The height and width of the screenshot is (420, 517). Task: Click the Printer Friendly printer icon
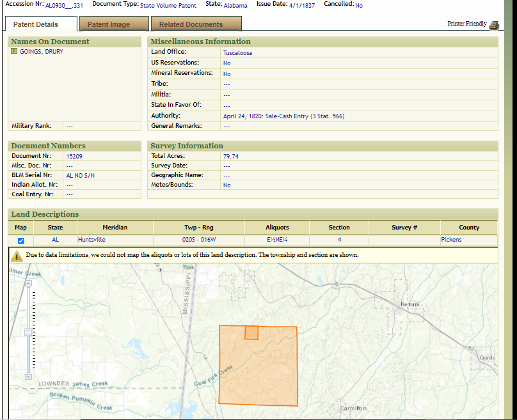pyautogui.click(x=494, y=24)
